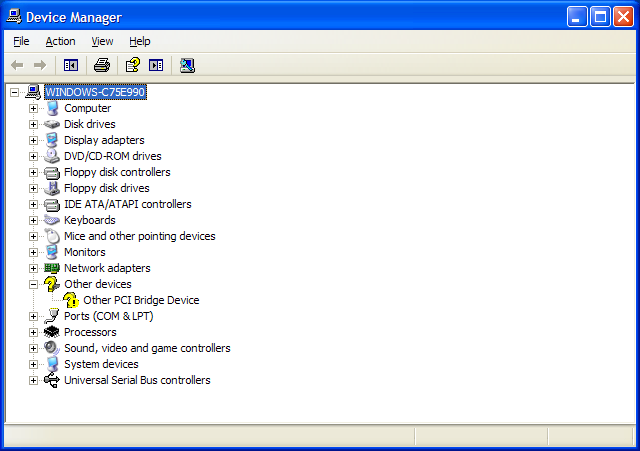Open the View menu
The height and width of the screenshot is (451, 640).
tap(102, 41)
